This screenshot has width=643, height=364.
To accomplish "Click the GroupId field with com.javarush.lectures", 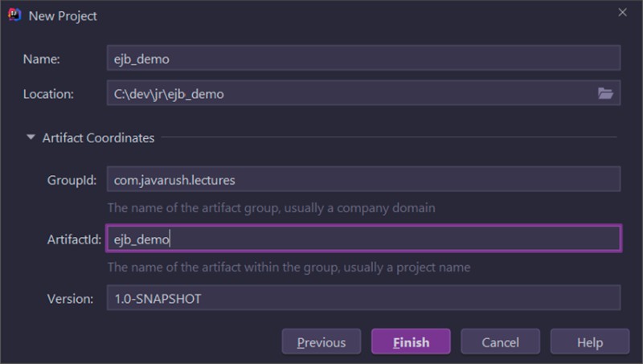I will point(362,181).
